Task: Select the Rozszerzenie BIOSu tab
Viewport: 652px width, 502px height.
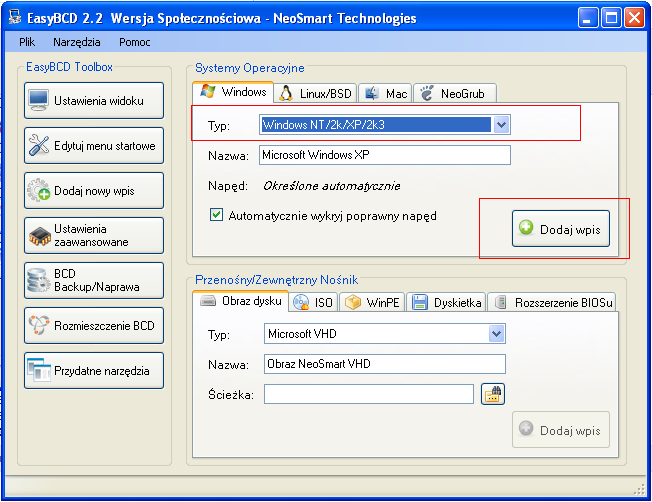Action: [x=551, y=302]
